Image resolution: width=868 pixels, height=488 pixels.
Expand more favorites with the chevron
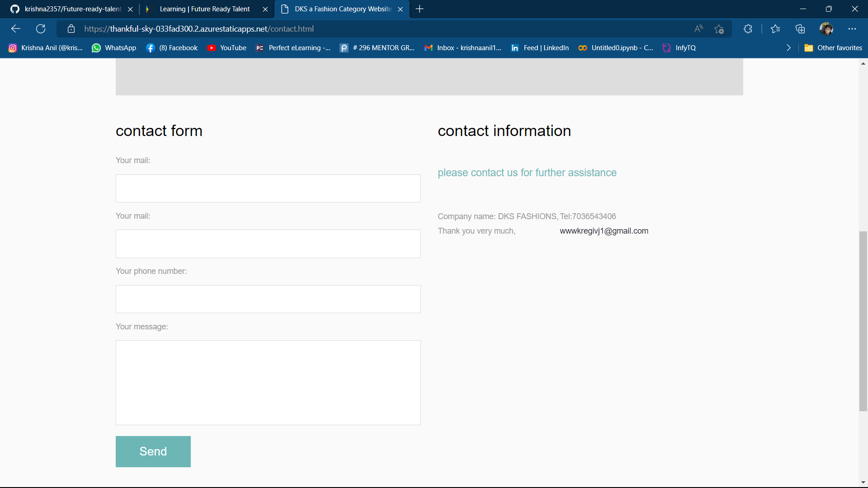click(x=789, y=47)
